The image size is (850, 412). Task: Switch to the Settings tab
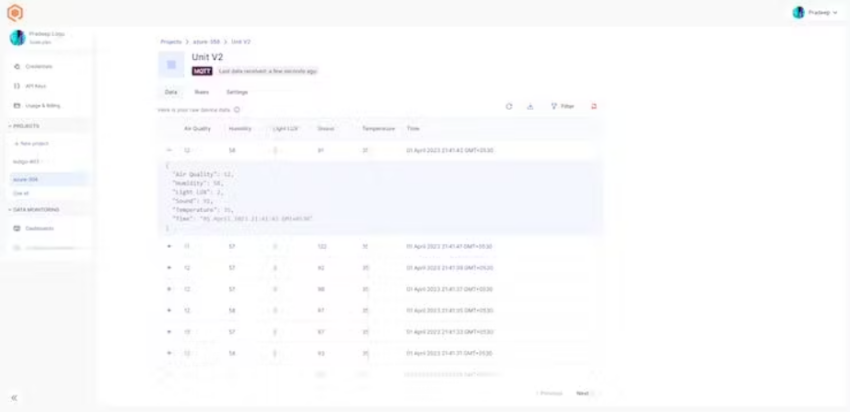(x=237, y=92)
